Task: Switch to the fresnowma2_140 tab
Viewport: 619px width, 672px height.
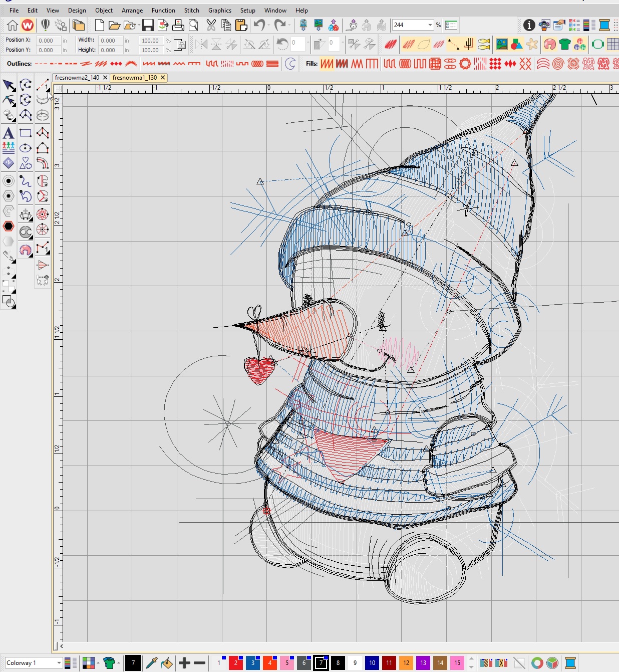Action: pos(77,78)
